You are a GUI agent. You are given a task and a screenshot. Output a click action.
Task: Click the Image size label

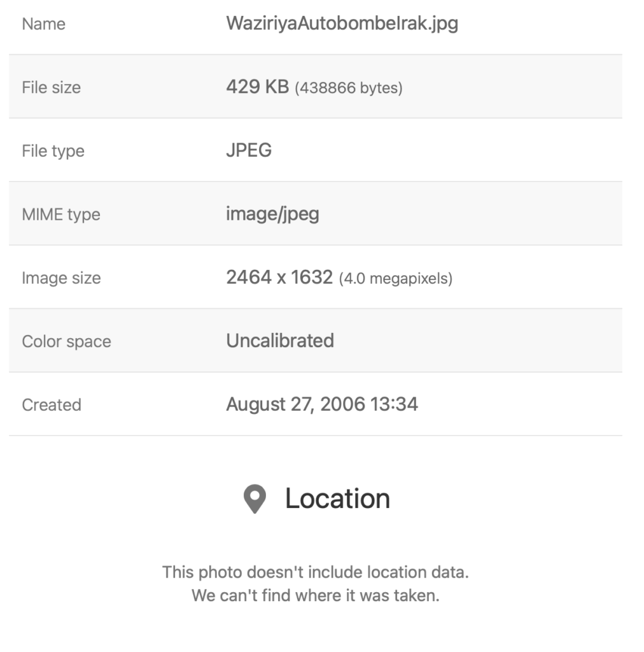61,278
